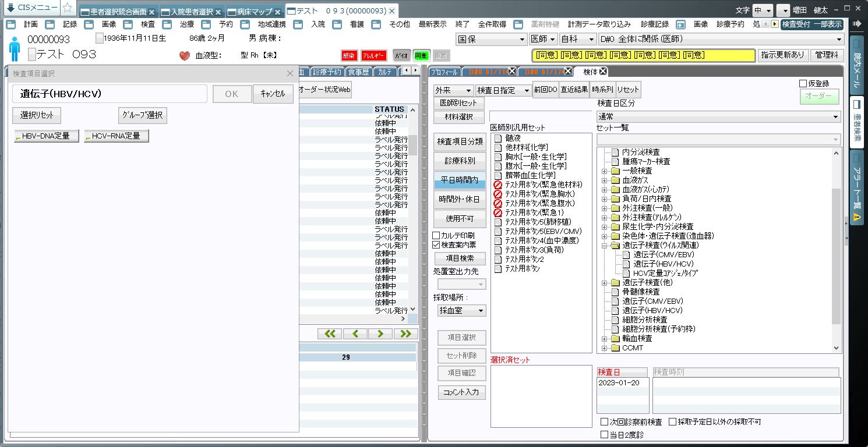This screenshot has width=868, height=447.
Task: Open the 国保 insurance dropdown
Action: pos(491,39)
